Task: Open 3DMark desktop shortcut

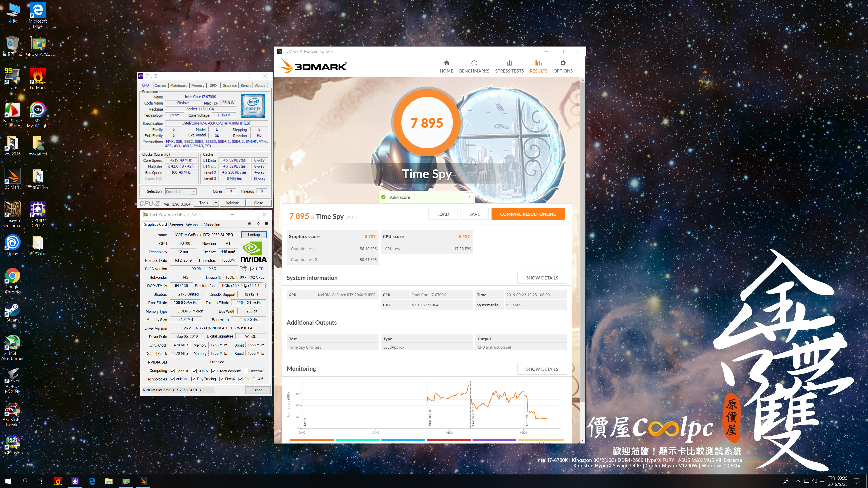Action: [x=12, y=178]
